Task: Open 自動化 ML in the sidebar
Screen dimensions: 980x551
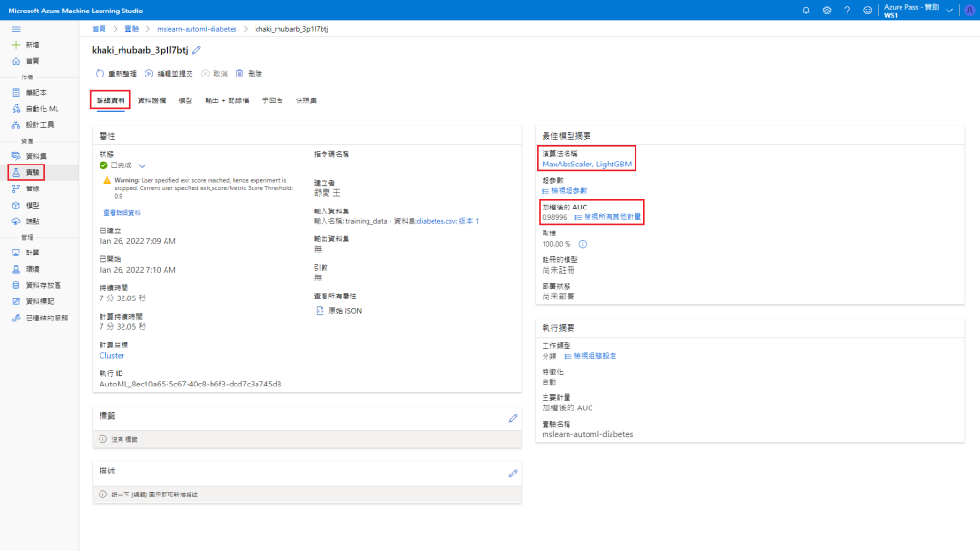Action: [x=35, y=109]
